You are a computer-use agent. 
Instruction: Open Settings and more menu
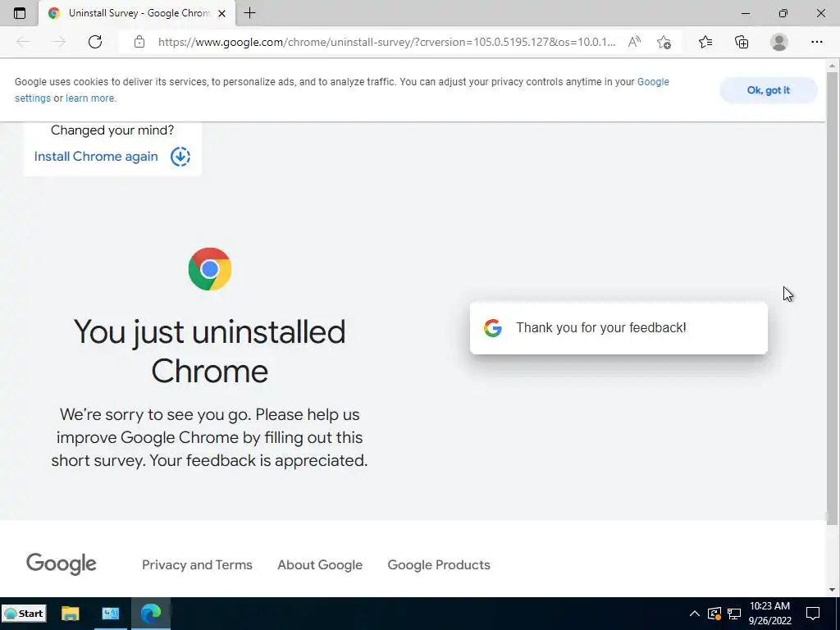click(x=816, y=42)
